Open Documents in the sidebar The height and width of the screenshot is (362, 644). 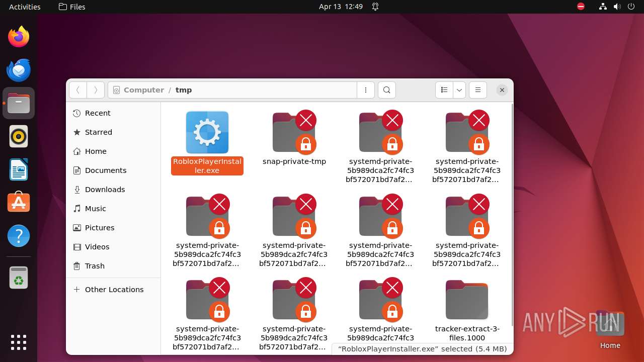(x=113, y=170)
